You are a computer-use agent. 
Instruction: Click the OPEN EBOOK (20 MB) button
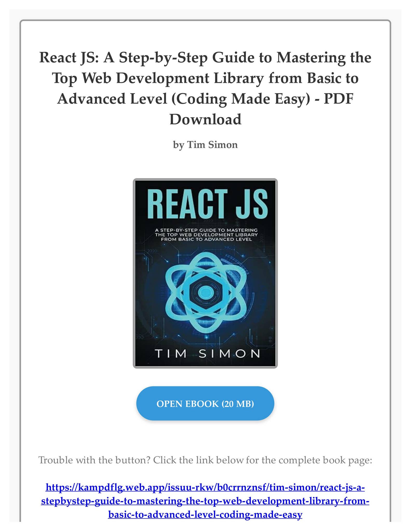(205, 403)
